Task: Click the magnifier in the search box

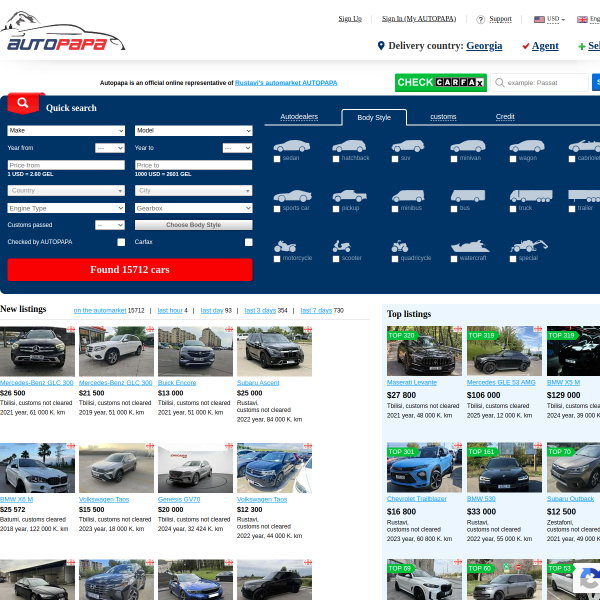Action: point(499,83)
